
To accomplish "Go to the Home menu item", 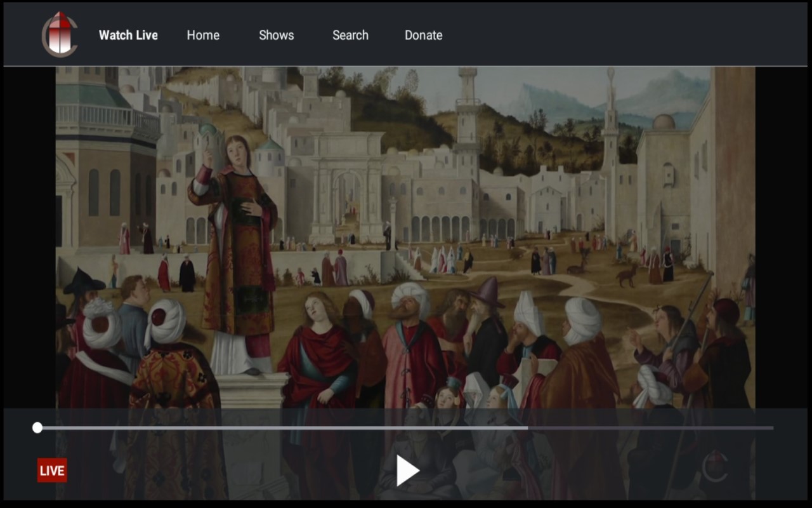I will [x=203, y=36].
